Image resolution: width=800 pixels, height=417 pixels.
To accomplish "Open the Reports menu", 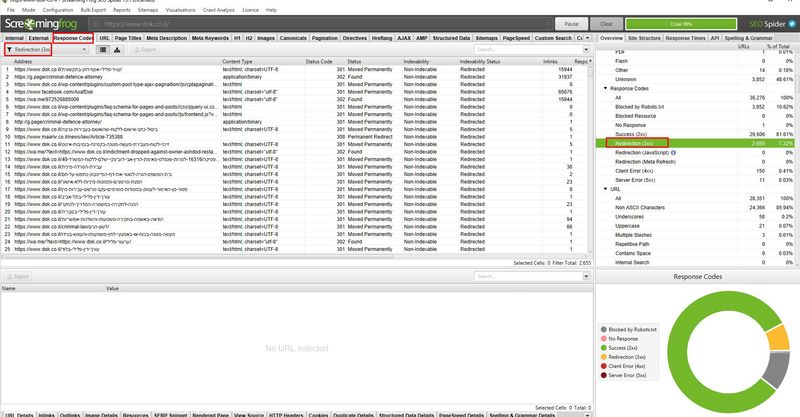I will click(121, 10).
